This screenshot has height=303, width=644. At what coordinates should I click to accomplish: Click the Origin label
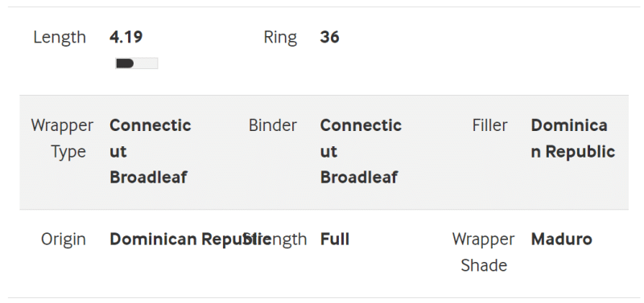coord(64,240)
